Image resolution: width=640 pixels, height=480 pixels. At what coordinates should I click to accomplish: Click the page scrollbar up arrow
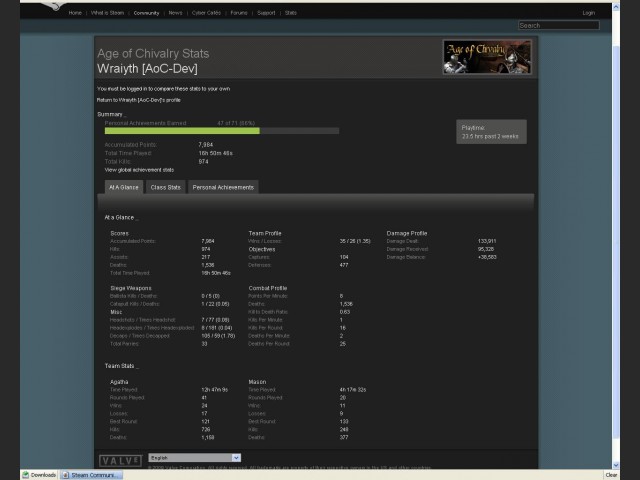pos(616,7)
